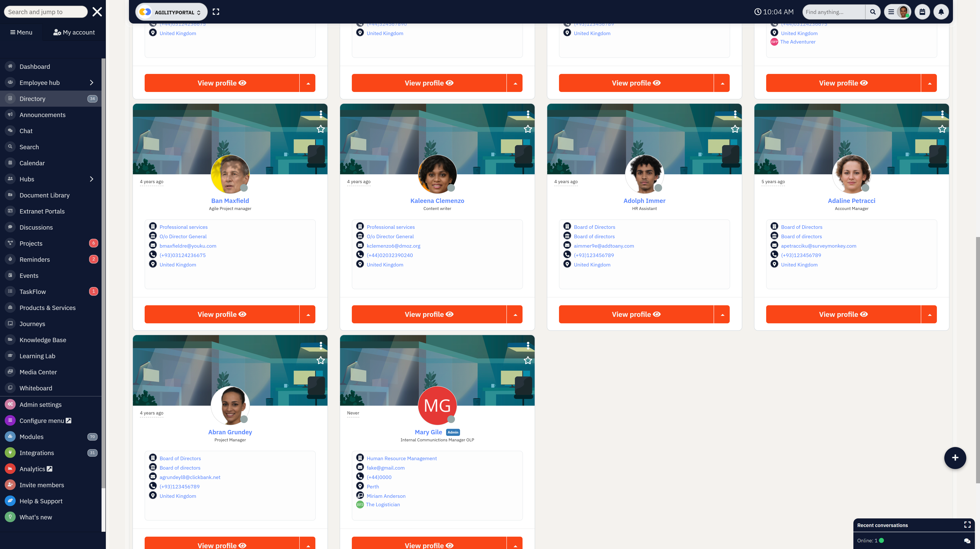Viewport: 980px width, 549px height.
Task: Toggle fullscreen icon in top bar
Action: (216, 12)
